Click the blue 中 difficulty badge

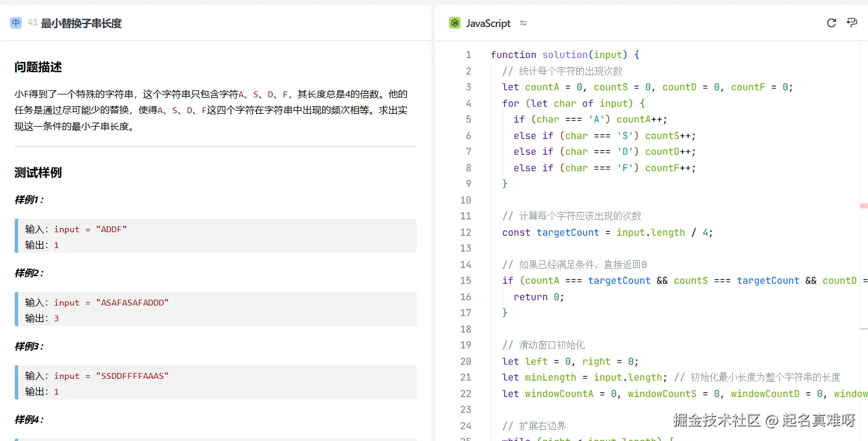tap(16, 23)
